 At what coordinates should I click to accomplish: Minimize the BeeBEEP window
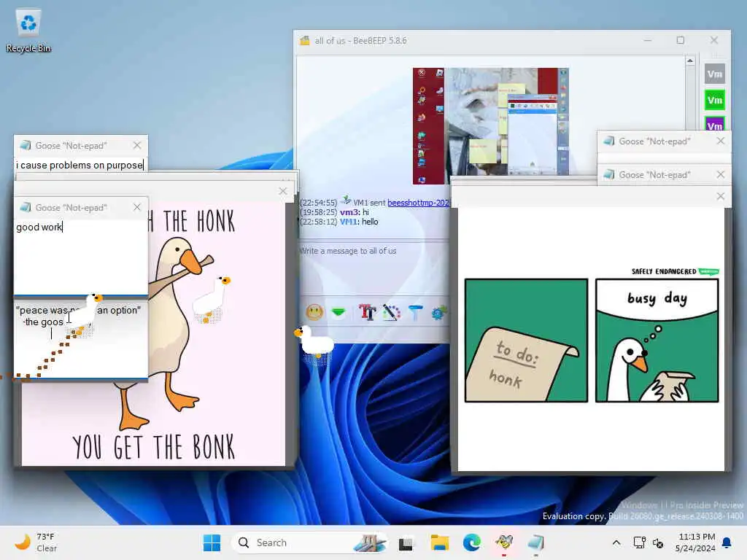coord(648,41)
